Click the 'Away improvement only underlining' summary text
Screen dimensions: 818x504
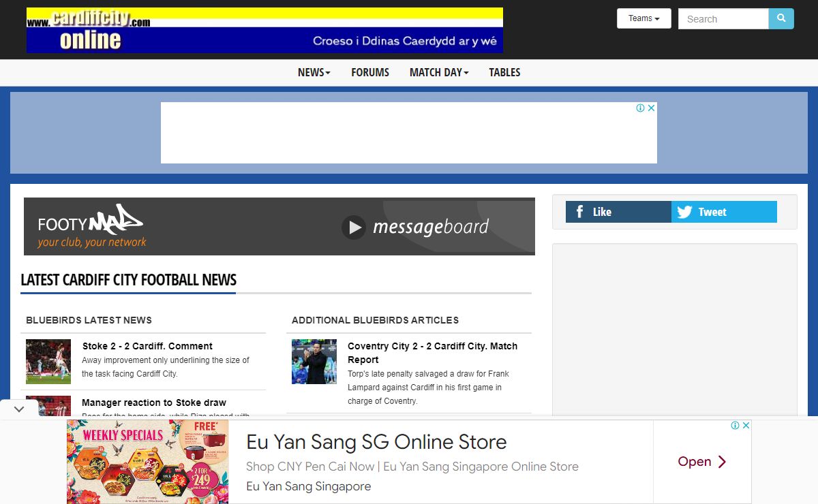point(166,367)
